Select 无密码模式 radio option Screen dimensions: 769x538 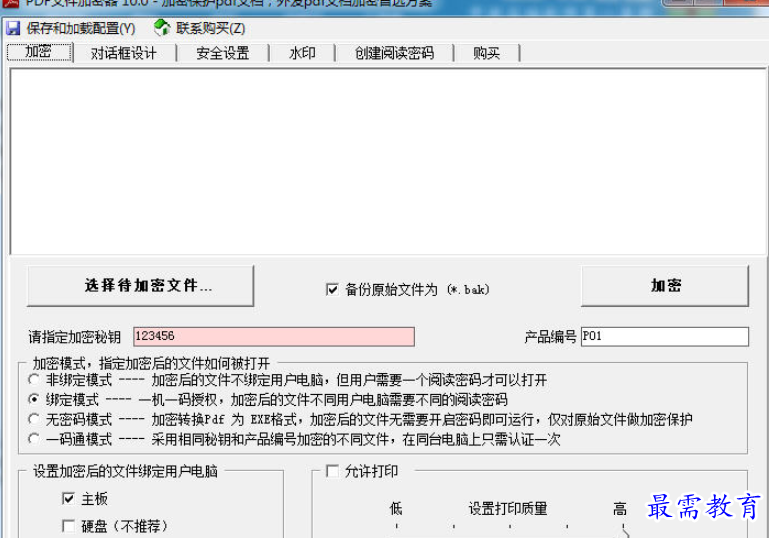point(33,419)
